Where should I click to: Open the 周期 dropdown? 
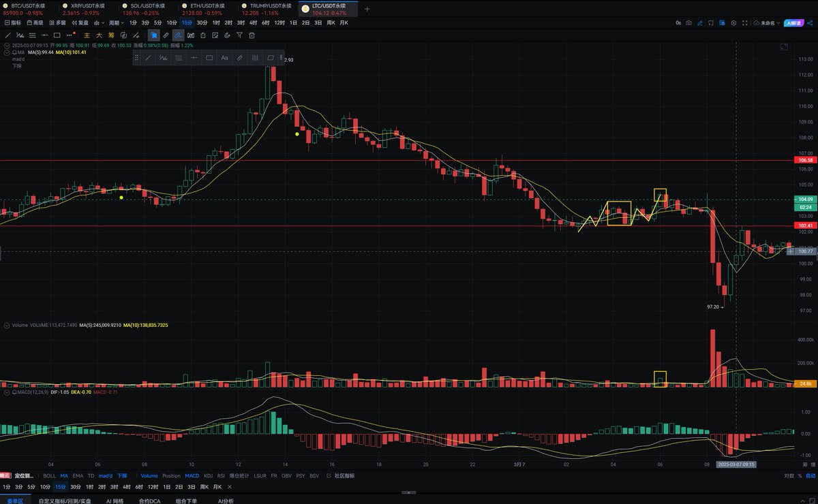pos(117,22)
